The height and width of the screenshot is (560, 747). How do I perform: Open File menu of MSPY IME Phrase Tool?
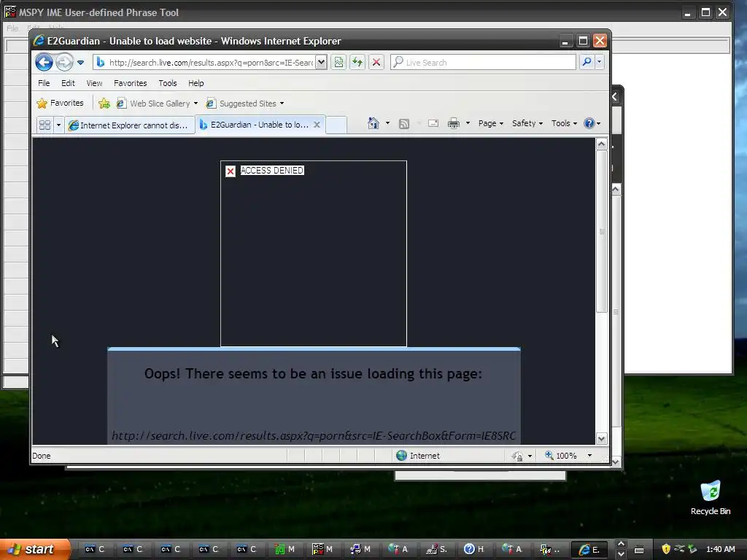(12, 28)
